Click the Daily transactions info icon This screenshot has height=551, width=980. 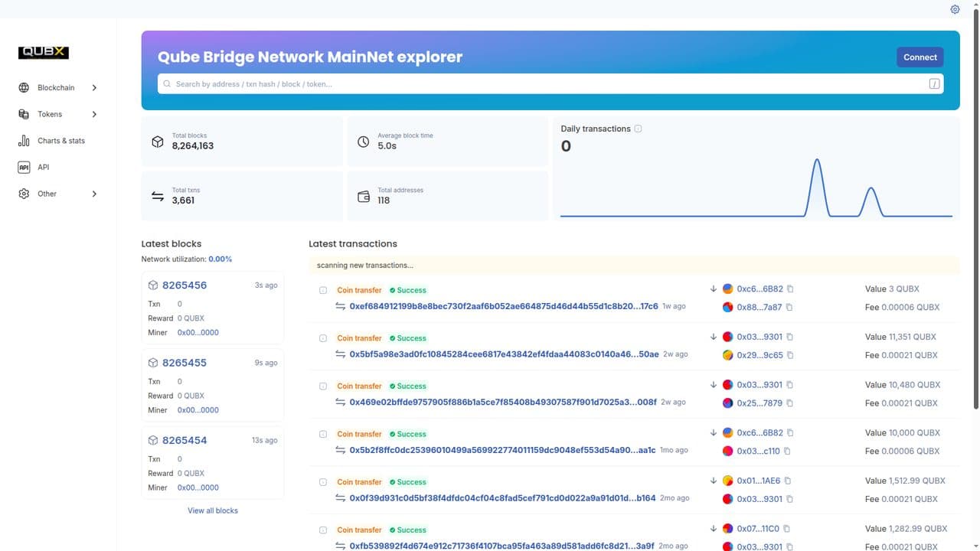[639, 129]
